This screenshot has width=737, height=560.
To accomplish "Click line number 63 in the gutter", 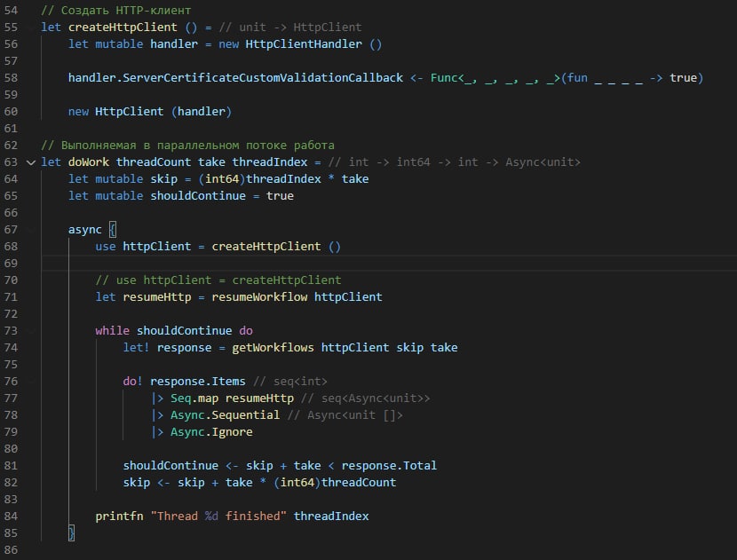I will (x=11, y=162).
